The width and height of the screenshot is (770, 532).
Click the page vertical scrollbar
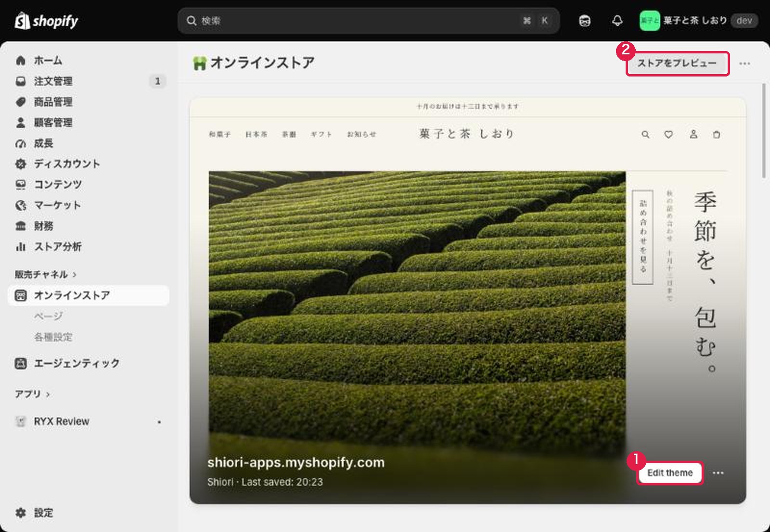[x=764, y=131]
